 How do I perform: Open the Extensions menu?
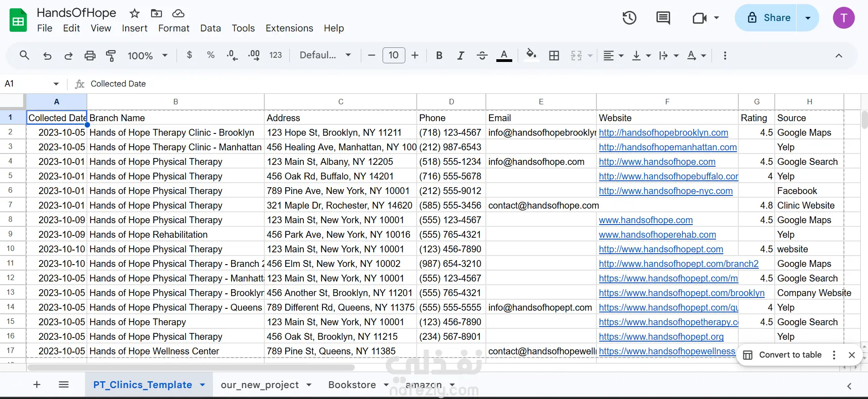[x=289, y=28]
